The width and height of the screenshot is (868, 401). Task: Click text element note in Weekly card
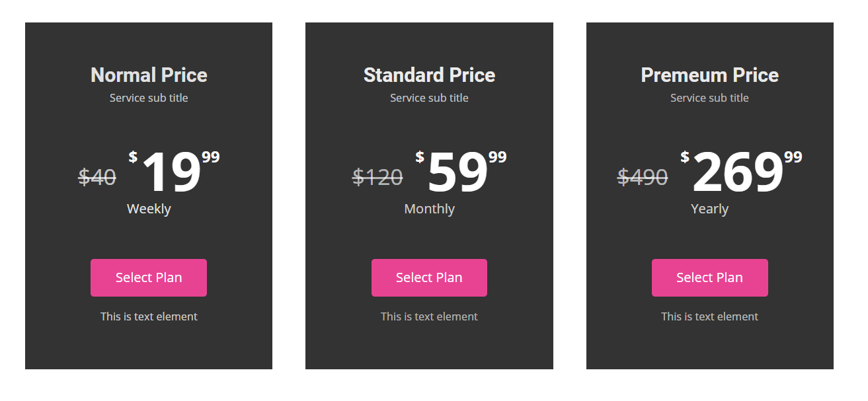click(x=149, y=316)
